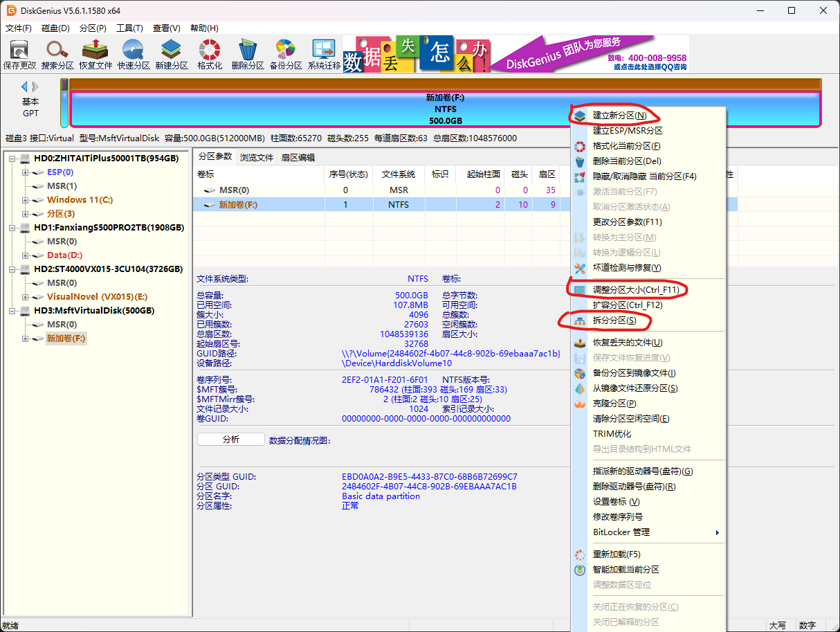Choose the 删除分区 trash icon

point(248,55)
